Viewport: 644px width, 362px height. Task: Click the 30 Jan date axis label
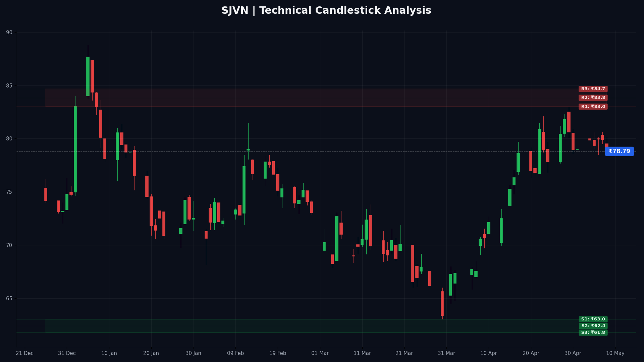(193, 353)
